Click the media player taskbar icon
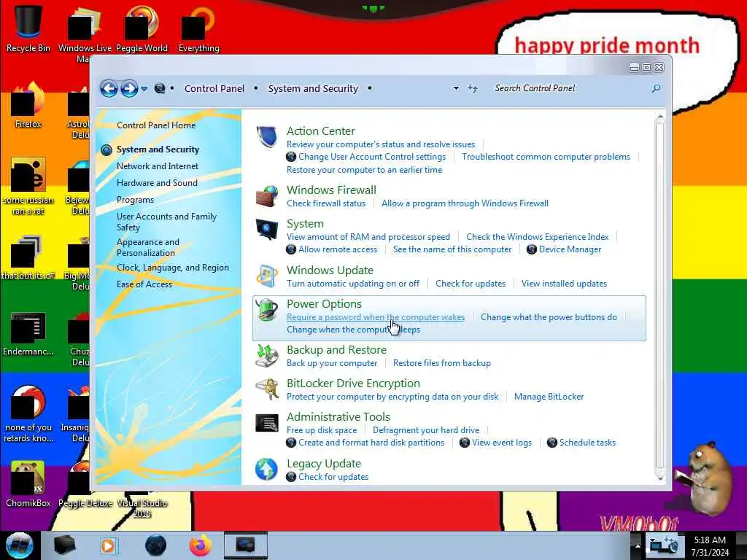747x560 pixels. (109, 545)
